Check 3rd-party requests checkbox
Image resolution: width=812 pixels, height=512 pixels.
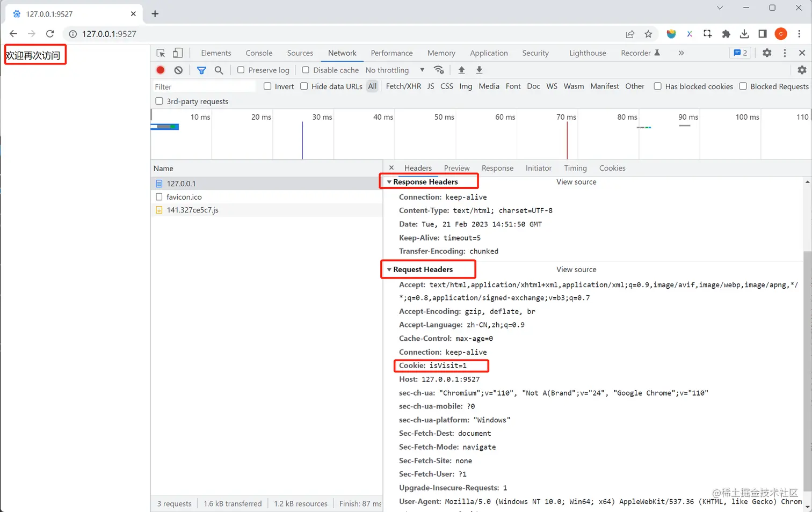[159, 101]
